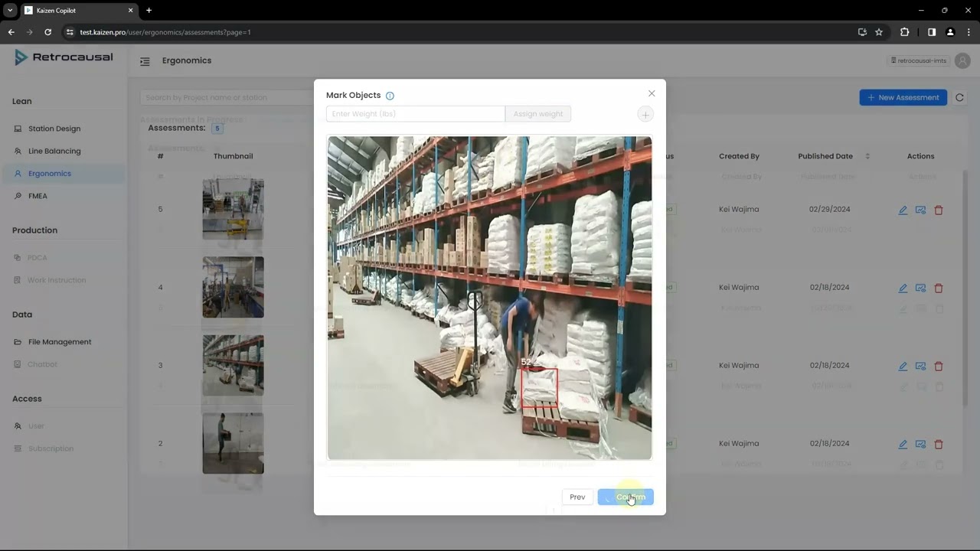
Task: Click the New Assessment button
Action: [903, 98]
